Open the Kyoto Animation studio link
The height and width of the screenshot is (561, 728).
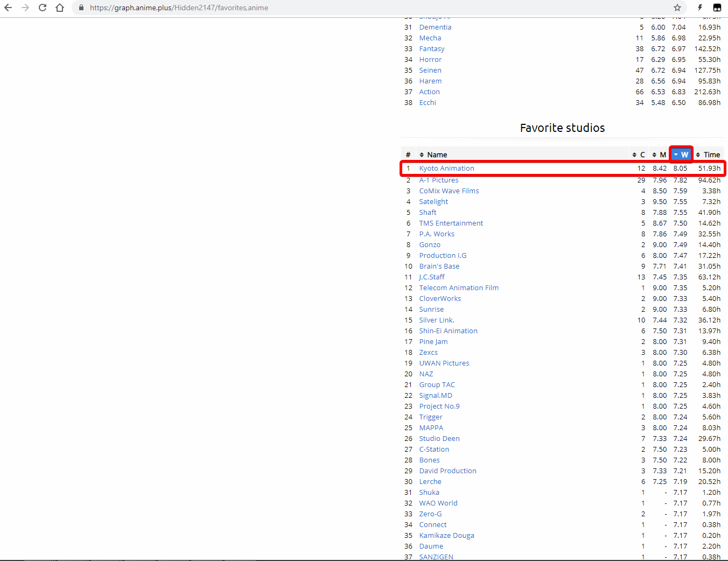tap(446, 169)
